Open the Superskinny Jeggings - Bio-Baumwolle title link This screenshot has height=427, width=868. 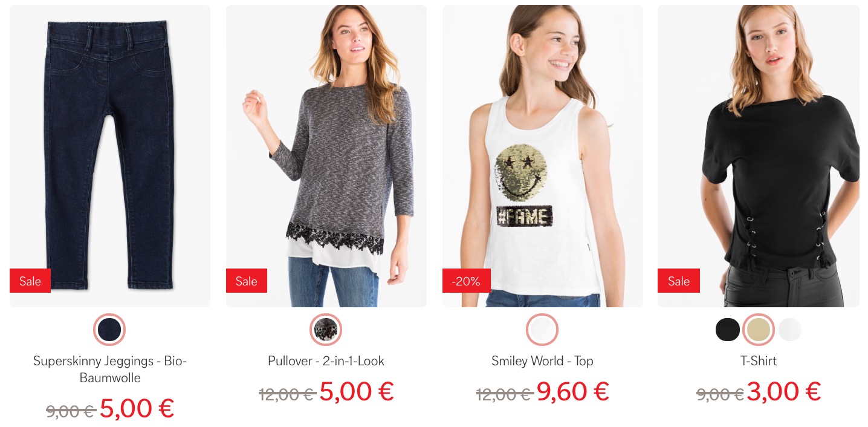[x=110, y=370]
